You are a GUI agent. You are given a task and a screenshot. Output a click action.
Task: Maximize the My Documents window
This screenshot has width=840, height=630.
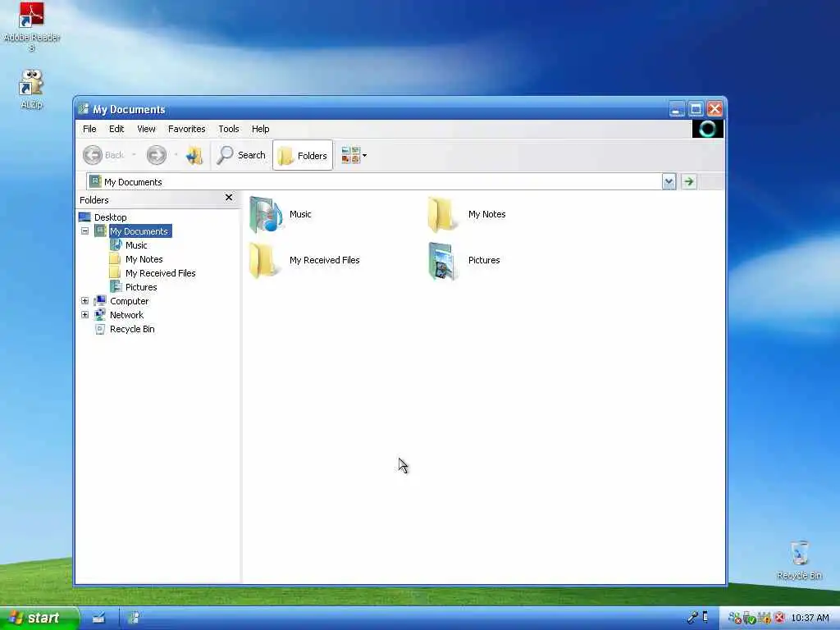point(696,109)
